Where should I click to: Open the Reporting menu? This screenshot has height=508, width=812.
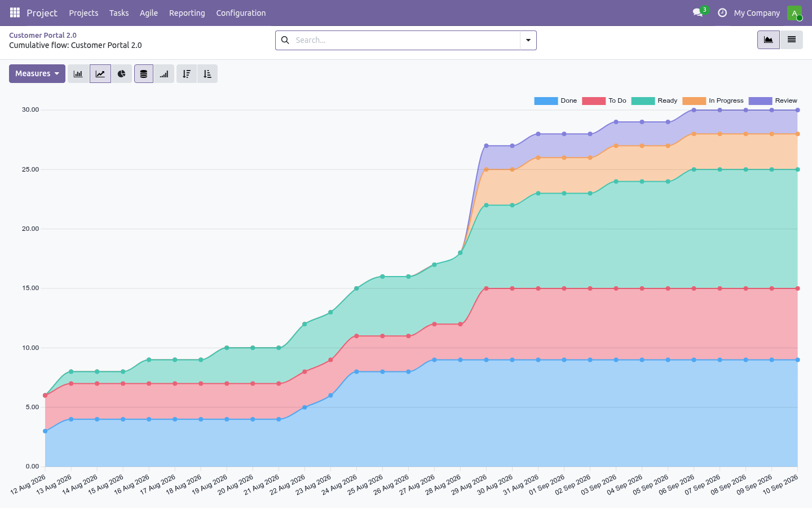187,12
